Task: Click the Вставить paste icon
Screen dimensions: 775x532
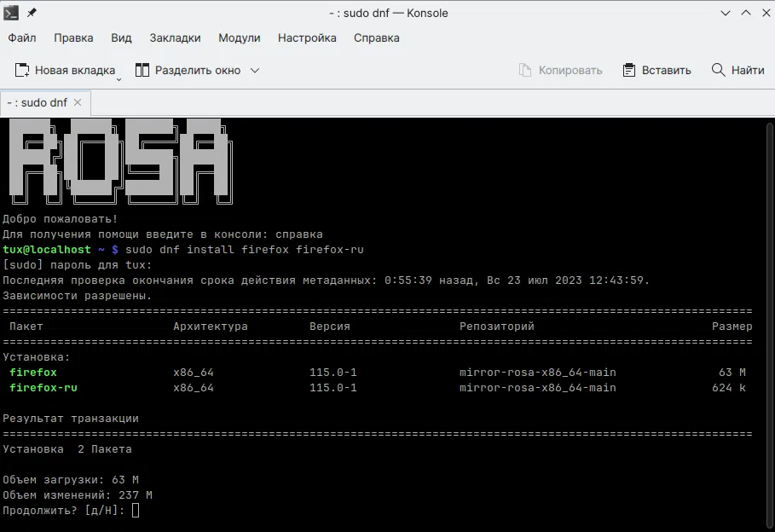Action: [628, 70]
